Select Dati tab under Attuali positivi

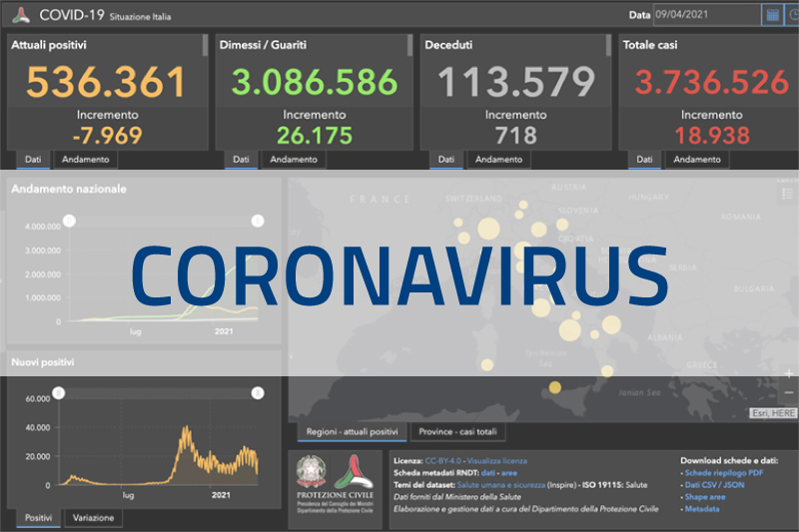(33, 160)
